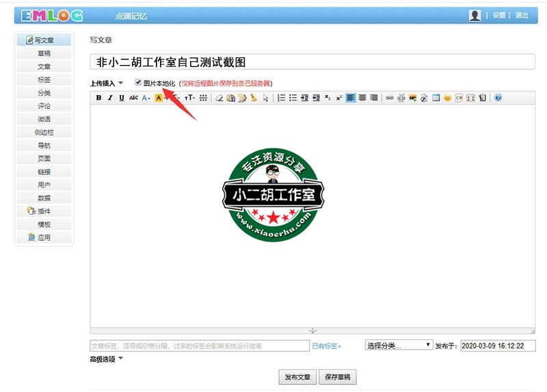Image resolution: width=547 pixels, height=392 pixels.
Task: Click the 发布文章 publish button
Action: pos(297,377)
